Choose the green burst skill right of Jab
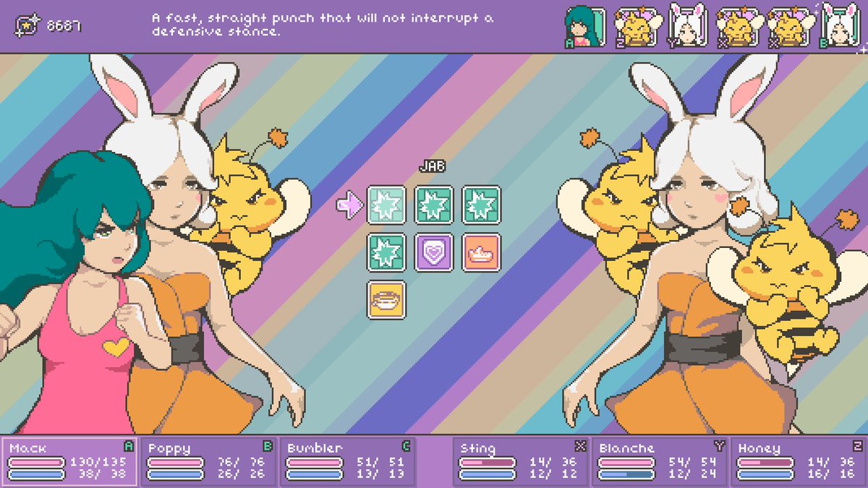This screenshot has height=488, width=868. coord(434,205)
